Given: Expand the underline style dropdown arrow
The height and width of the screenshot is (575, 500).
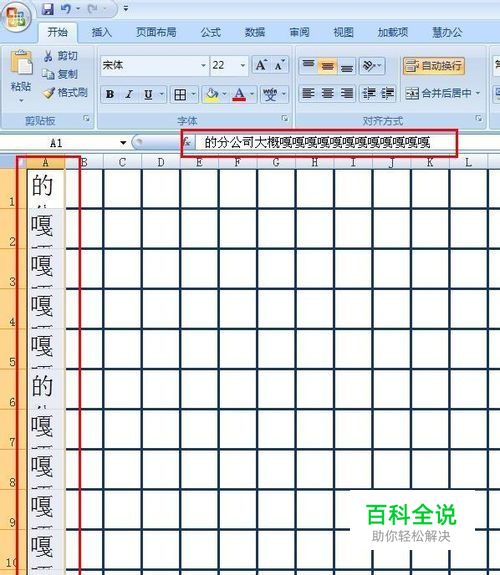Looking at the screenshot, I should tap(162, 94).
